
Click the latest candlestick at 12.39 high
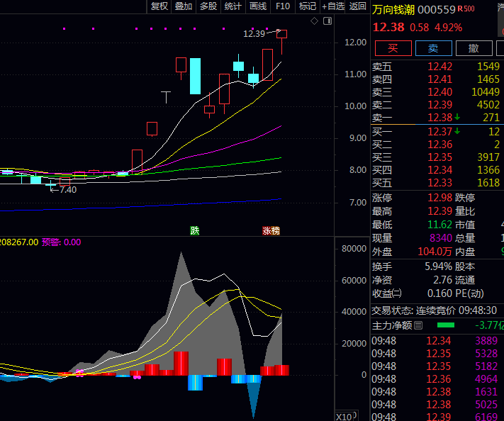tap(281, 34)
